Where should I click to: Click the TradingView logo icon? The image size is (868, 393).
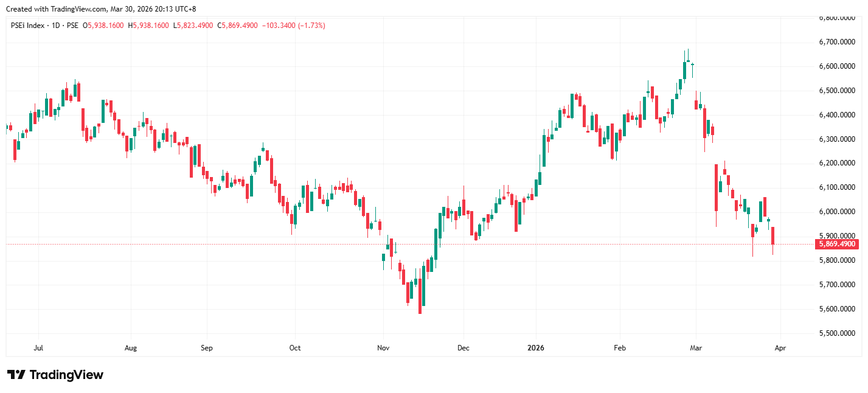16,375
